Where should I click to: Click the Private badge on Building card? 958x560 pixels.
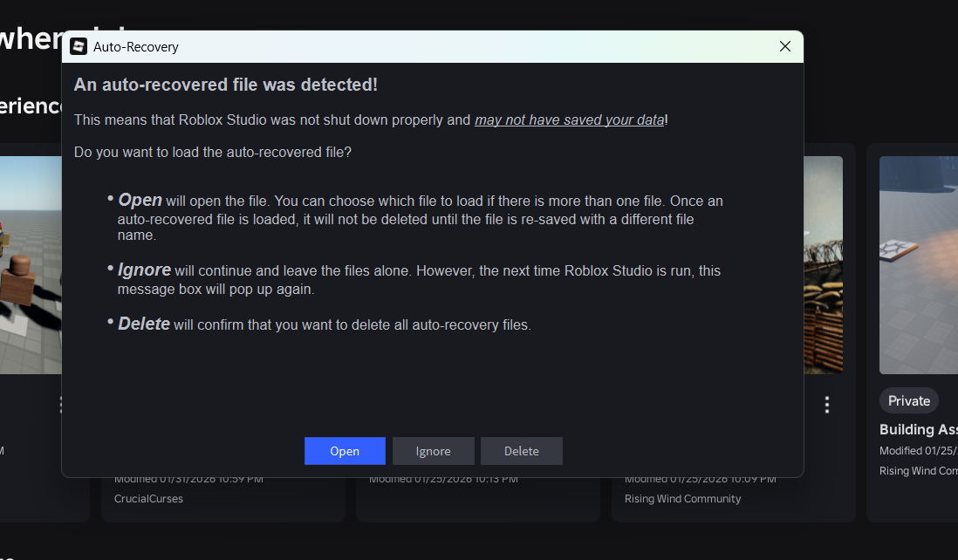tap(908, 400)
